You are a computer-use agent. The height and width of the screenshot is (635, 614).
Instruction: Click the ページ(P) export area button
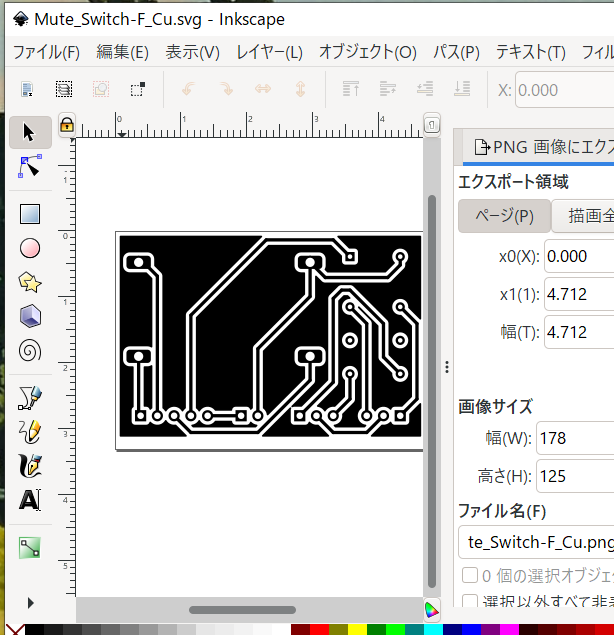pyautogui.click(x=504, y=216)
